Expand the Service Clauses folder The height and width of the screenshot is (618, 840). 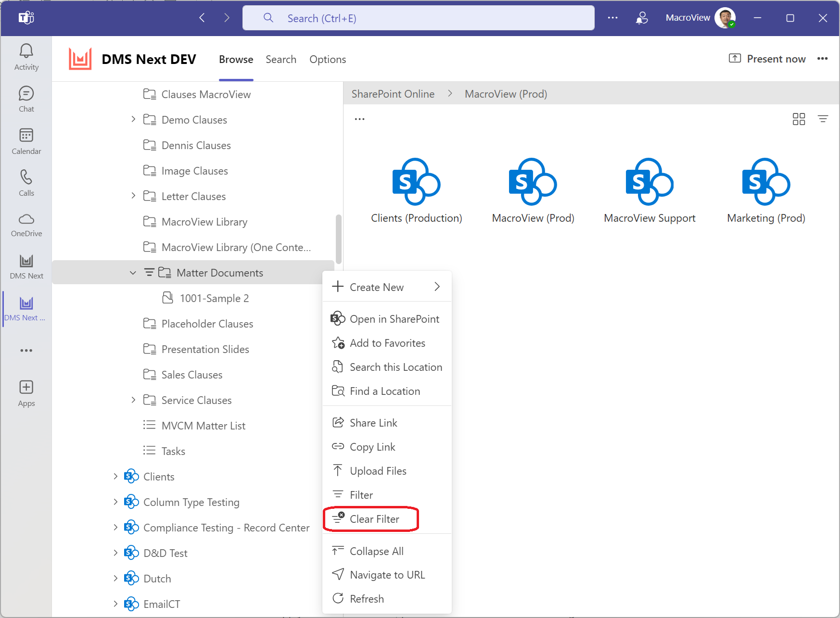click(133, 400)
